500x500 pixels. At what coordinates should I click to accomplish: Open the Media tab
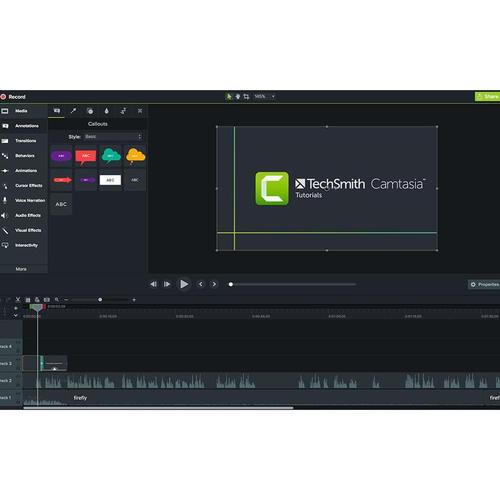tap(24, 111)
